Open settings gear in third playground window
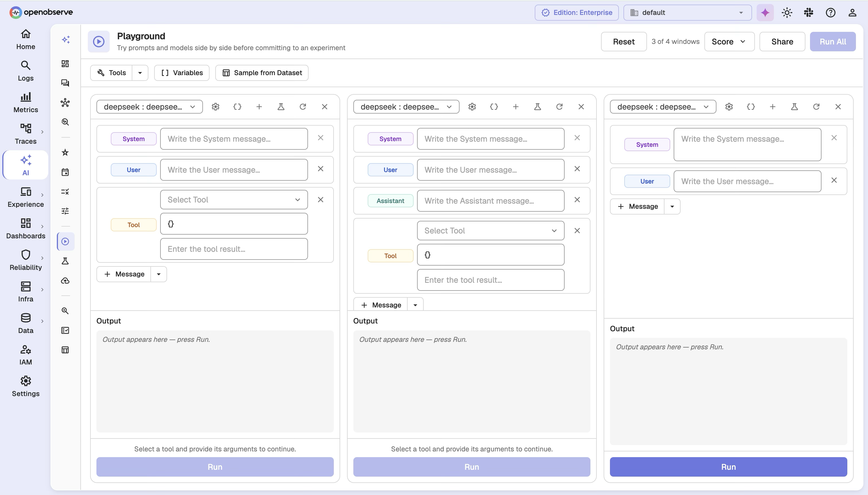 [729, 107]
